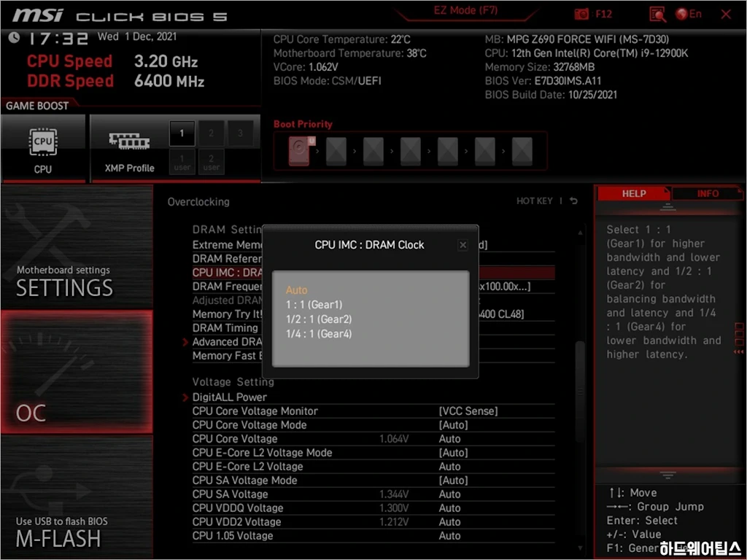Enable XMP profile 1

[x=182, y=133]
